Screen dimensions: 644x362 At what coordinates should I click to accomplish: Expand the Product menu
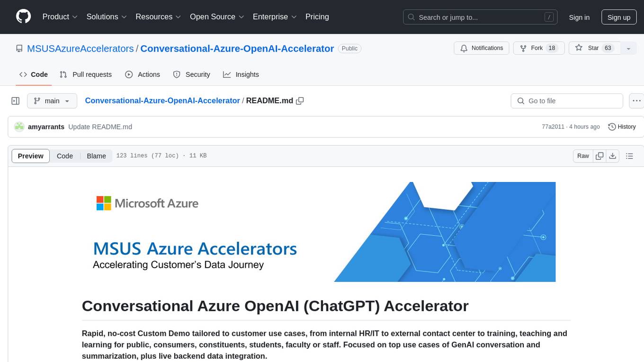[60, 17]
